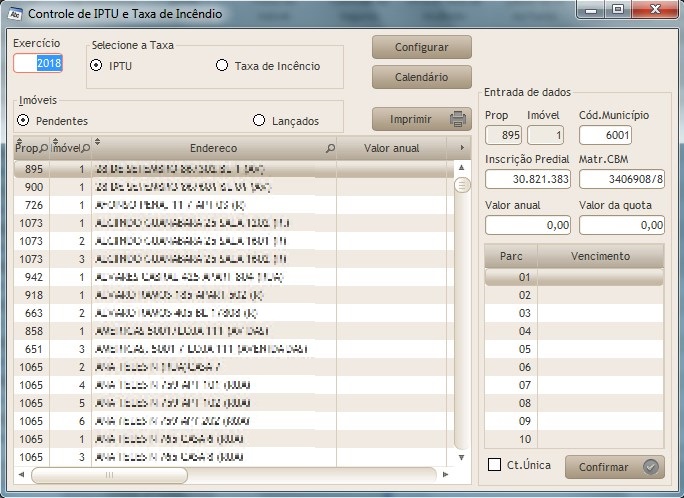Click the printer icon on Imprimir button

pos(458,119)
